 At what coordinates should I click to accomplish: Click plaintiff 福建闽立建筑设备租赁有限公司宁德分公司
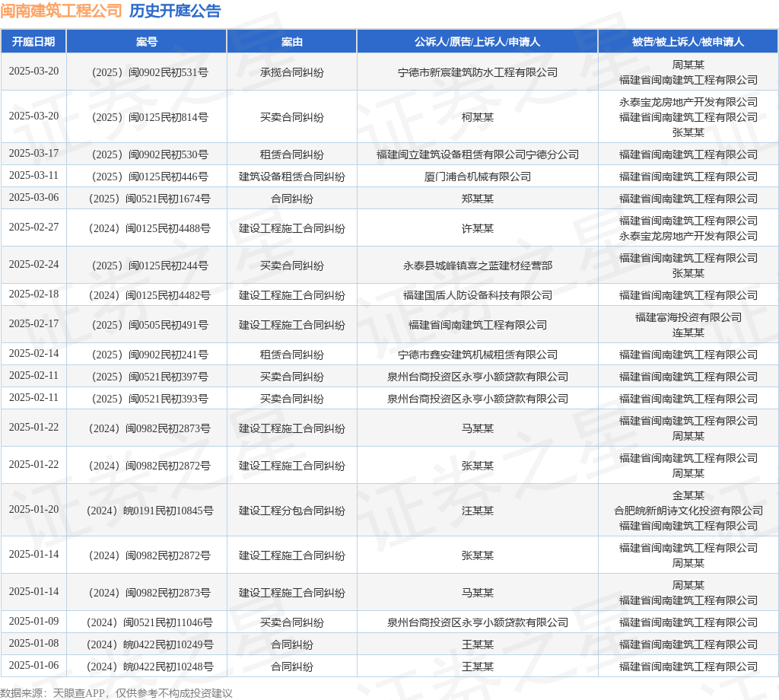coord(478,154)
